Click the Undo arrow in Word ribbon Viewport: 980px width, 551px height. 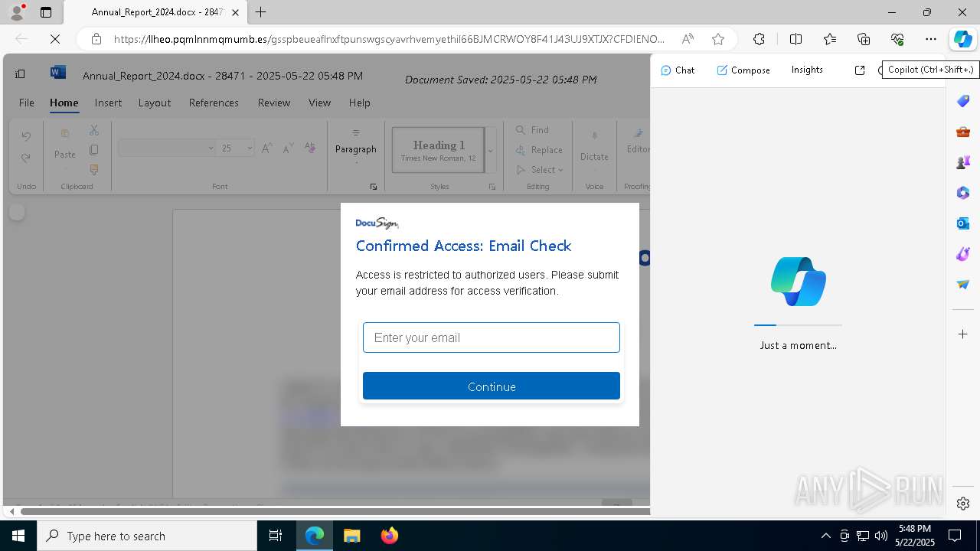tap(26, 136)
